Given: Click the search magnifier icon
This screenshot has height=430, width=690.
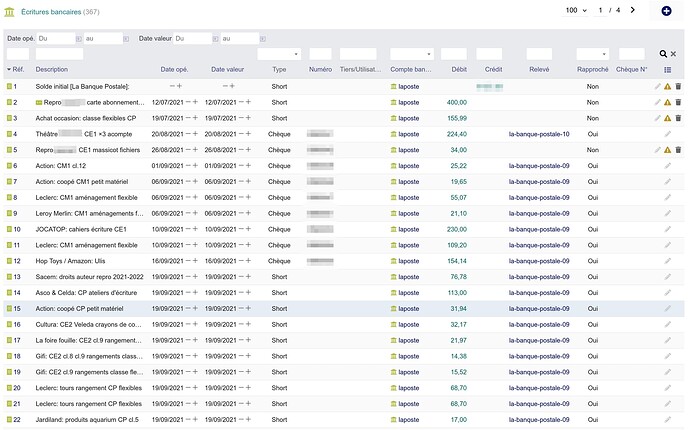Looking at the screenshot, I should coord(663,54).
